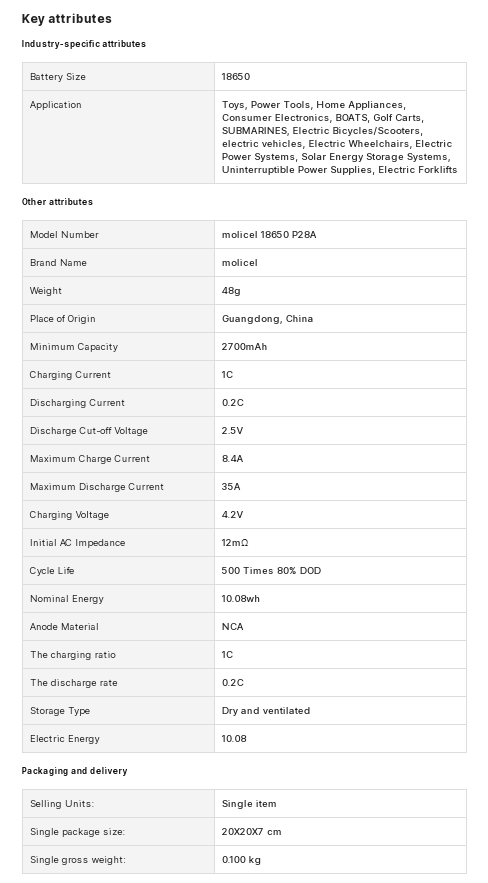The image size is (488, 883).
Task: Select the Initial AC Impedance value 12mΩ
Action: coord(235,543)
